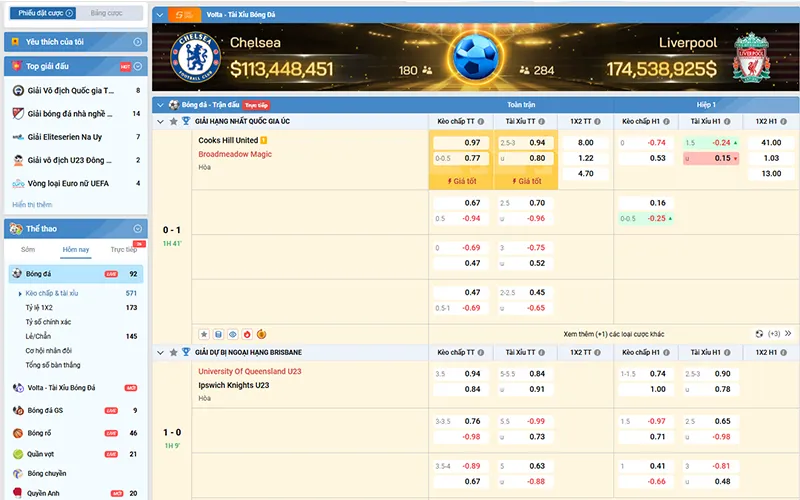Click the star icon below the Cooks Hill match
This screenshot has width=800, height=500.
(204, 335)
